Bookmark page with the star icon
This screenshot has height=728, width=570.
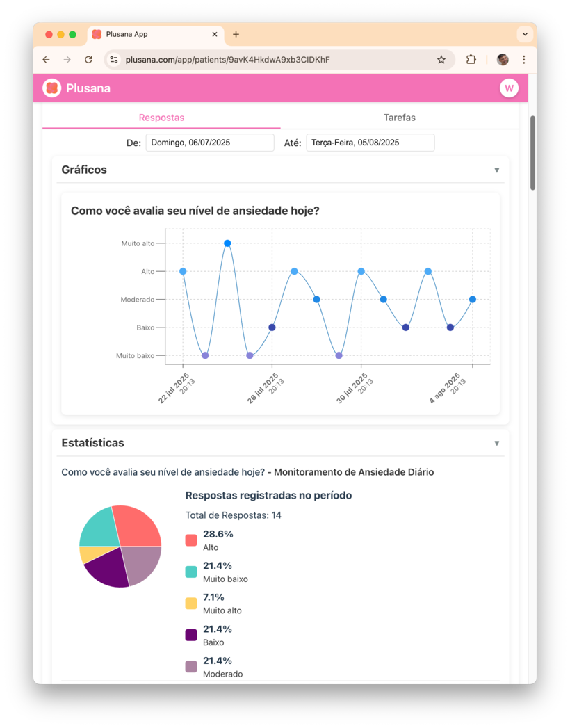click(x=441, y=60)
